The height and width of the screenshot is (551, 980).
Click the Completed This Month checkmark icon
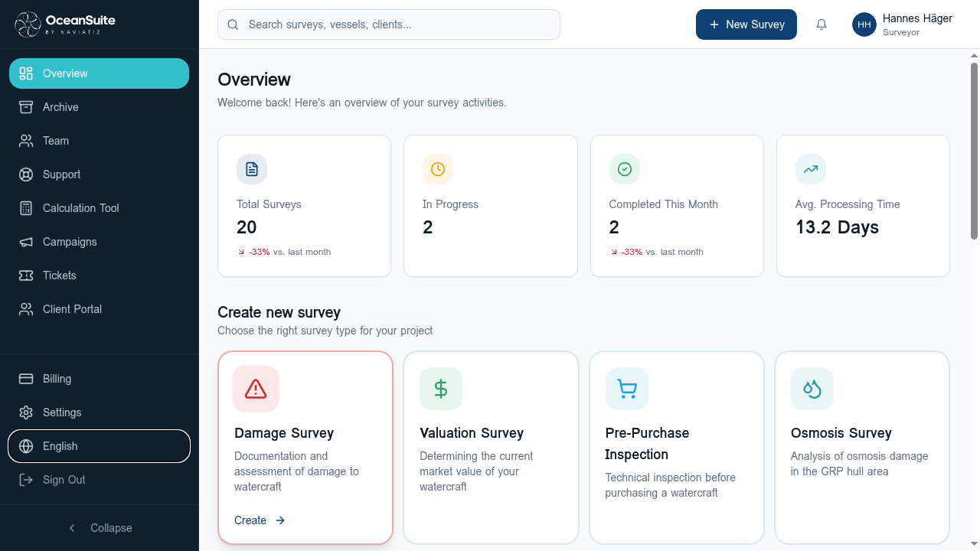(x=625, y=169)
